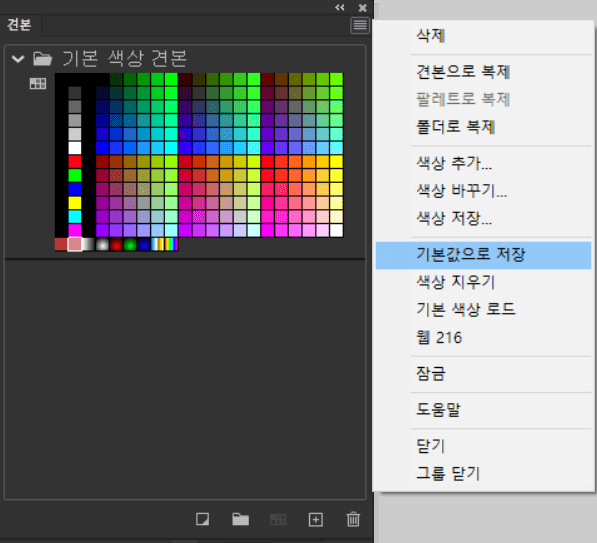597x543 pixels.
Task: Collapse the panel with the double-arrow icon
Action: 340,8
